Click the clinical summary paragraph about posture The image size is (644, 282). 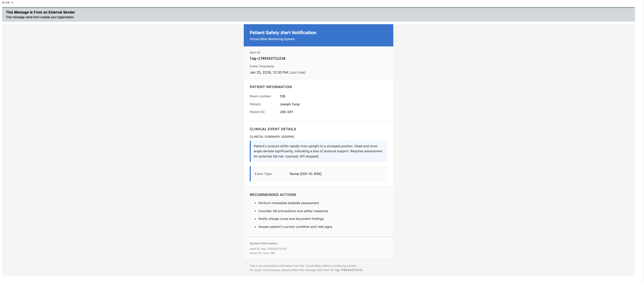click(x=318, y=151)
